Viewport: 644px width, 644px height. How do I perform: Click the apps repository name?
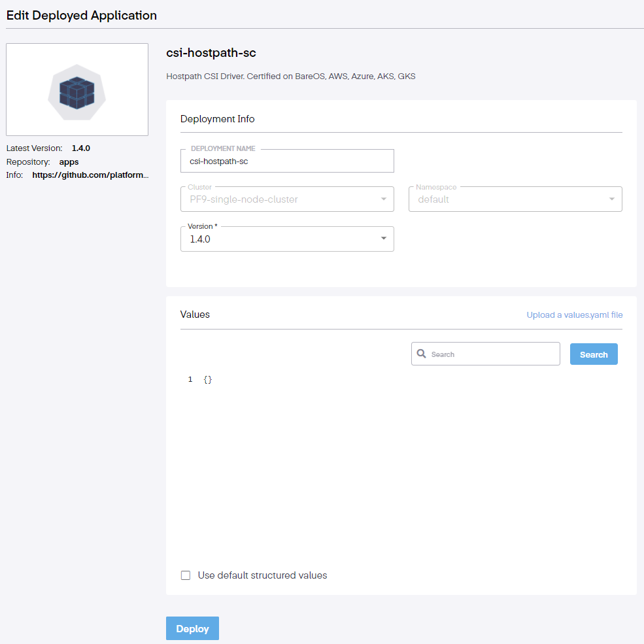click(69, 161)
